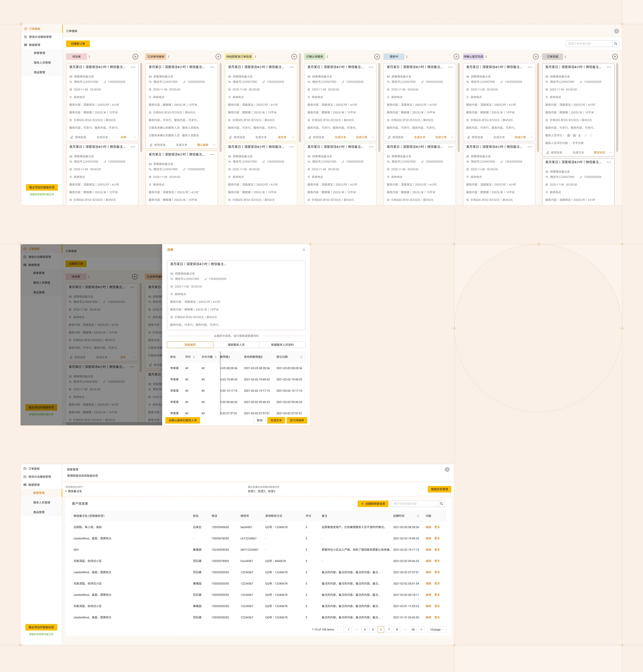Add a card to the 已确认待服务 column
This screenshot has width=643, height=672.
[x=377, y=57]
